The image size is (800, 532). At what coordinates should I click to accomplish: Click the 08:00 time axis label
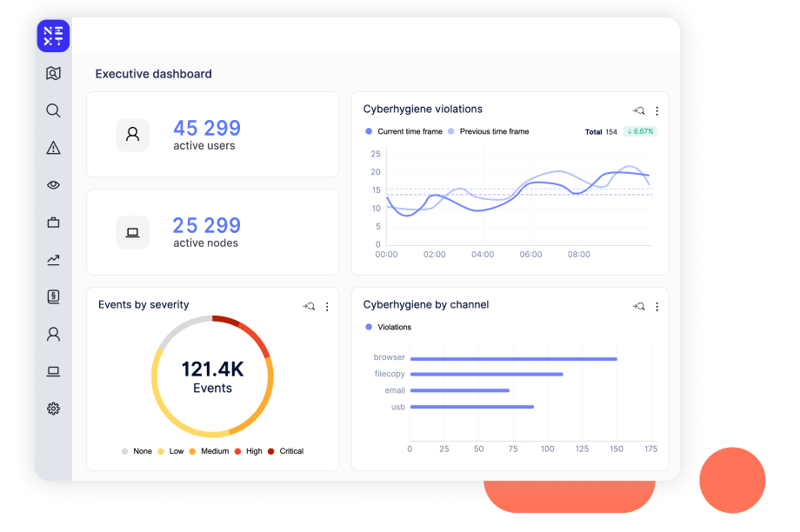(x=579, y=255)
